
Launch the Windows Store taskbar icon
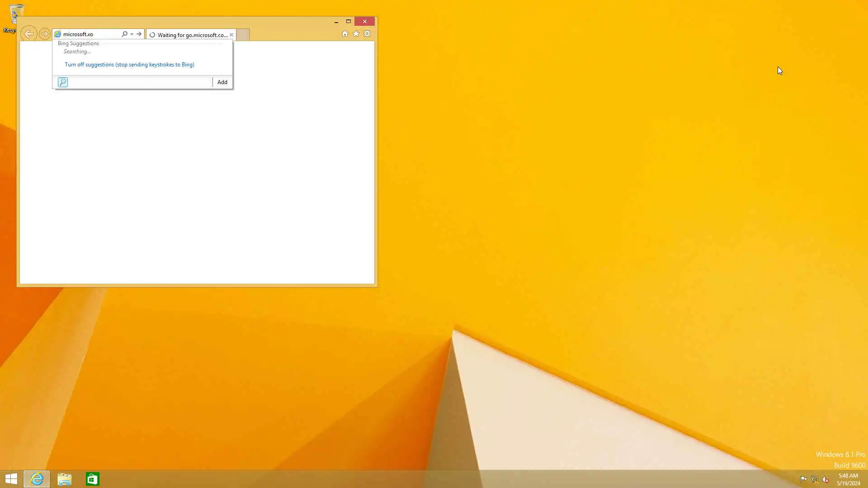tap(92, 479)
